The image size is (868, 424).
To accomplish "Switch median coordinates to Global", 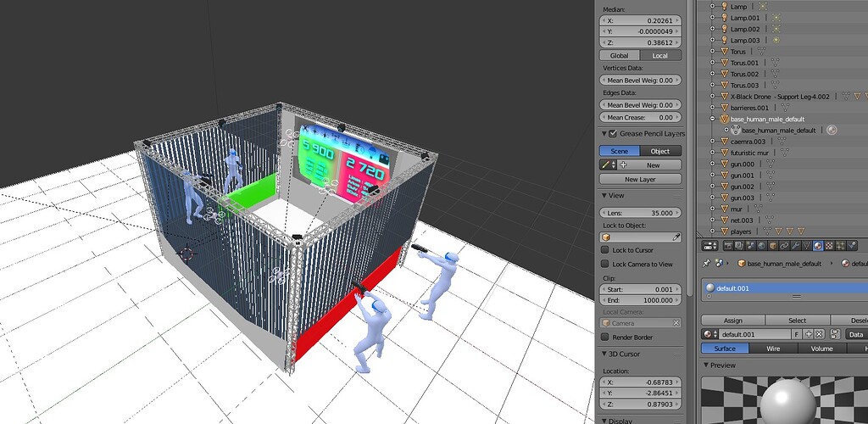I will point(620,55).
